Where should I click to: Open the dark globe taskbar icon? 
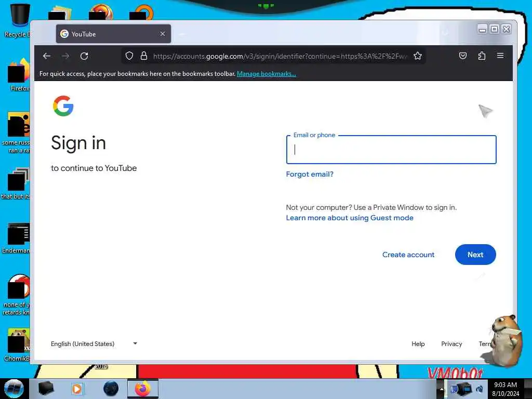coord(111,389)
